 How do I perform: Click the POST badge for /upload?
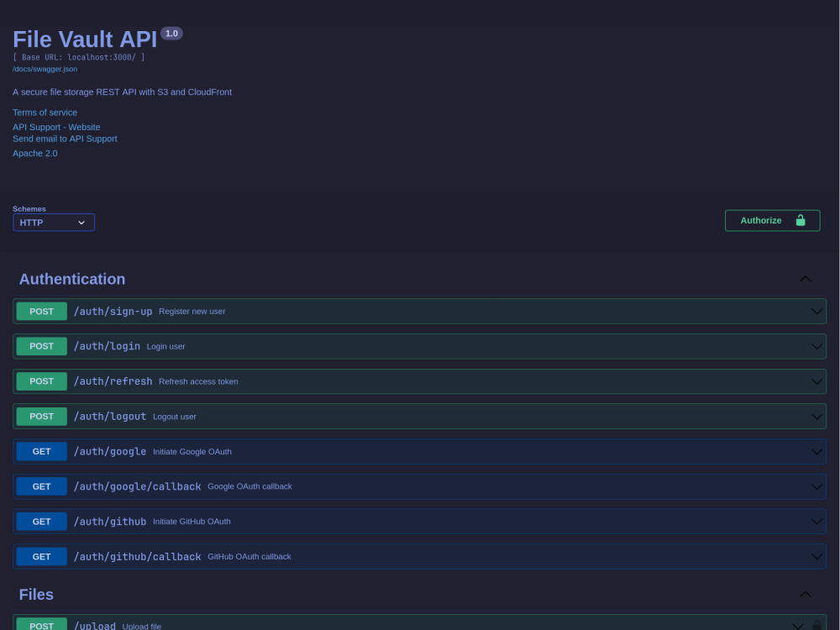[x=42, y=625]
